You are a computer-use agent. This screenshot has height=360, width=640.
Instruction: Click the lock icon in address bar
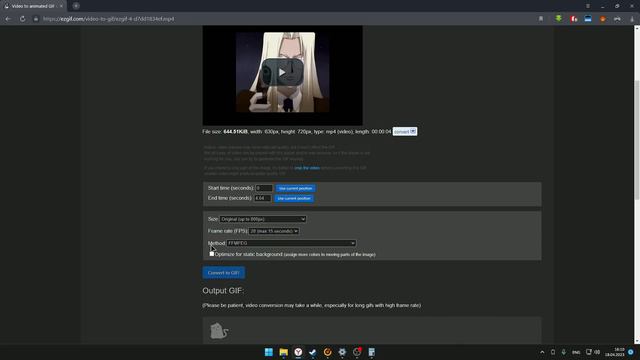[36, 19]
